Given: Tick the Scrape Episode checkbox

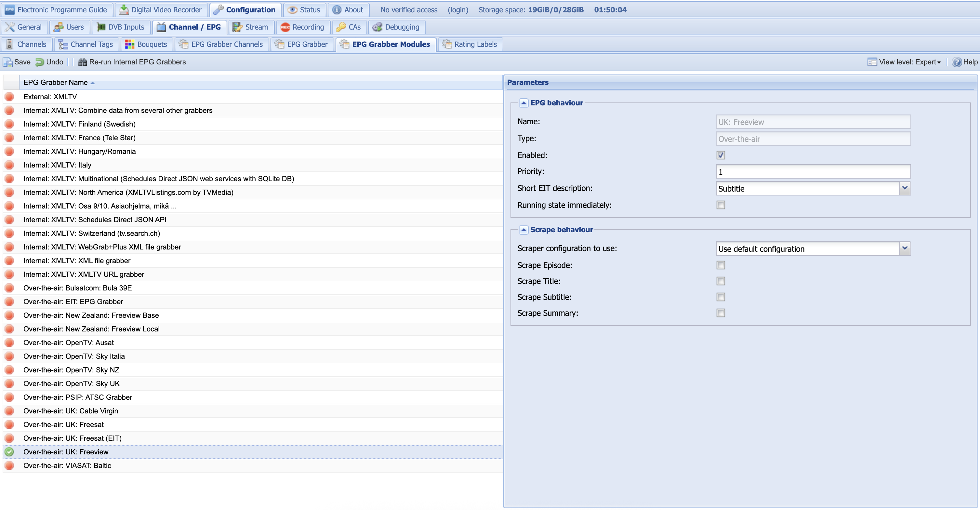Looking at the screenshot, I should tap(721, 265).
